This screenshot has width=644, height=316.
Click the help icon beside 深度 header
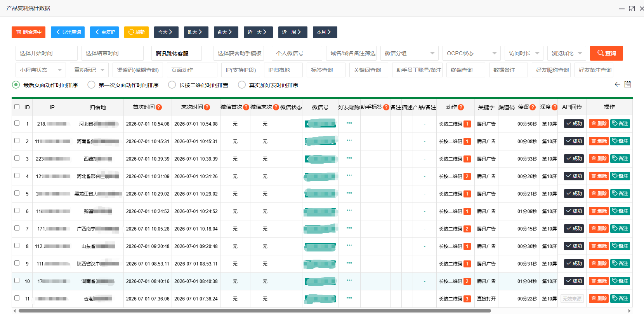(x=555, y=107)
